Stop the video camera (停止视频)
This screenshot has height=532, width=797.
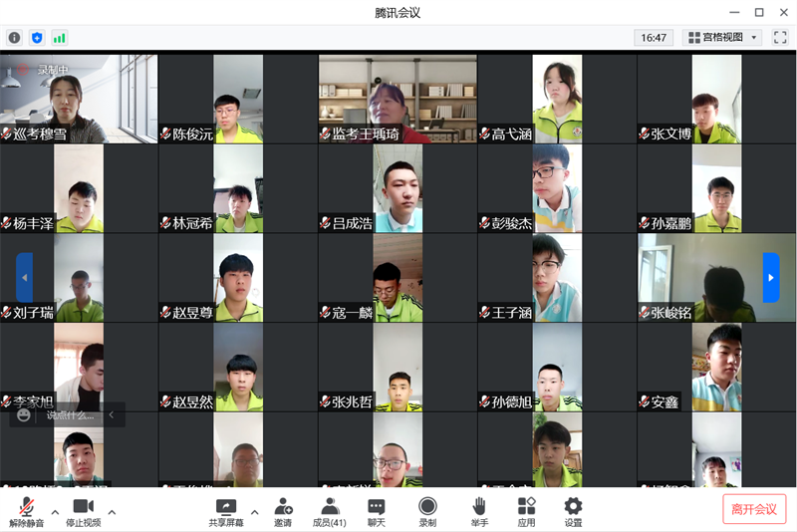pyautogui.click(x=84, y=512)
